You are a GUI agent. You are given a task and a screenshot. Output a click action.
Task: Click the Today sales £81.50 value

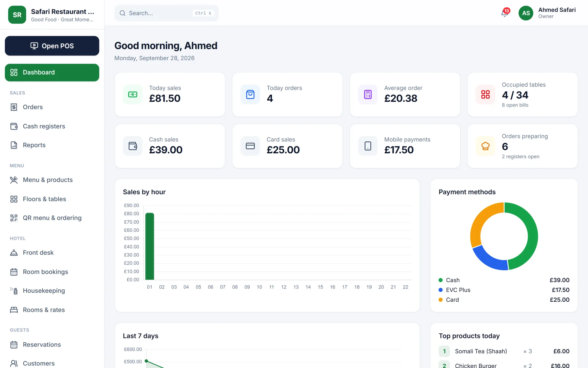pyautogui.click(x=165, y=98)
